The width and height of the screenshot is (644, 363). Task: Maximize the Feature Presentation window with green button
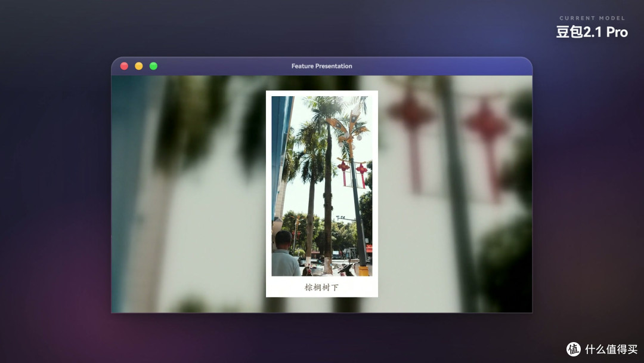153,66
